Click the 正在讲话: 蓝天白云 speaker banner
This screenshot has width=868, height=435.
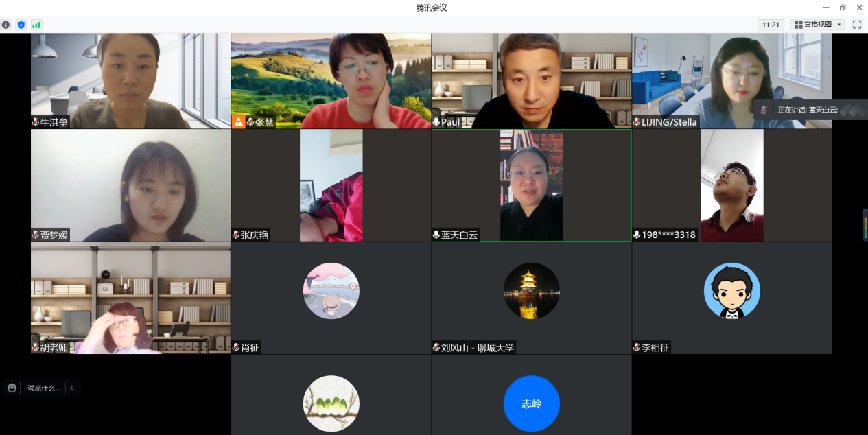[x=810, y=110]
